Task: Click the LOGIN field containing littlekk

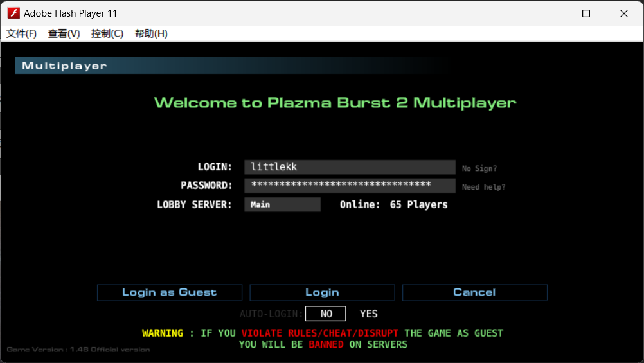Action: pyautogui.click(x=349, y=167)
